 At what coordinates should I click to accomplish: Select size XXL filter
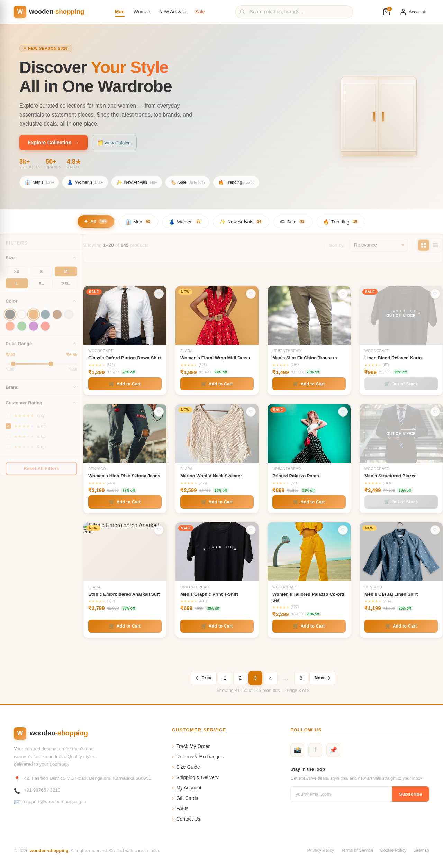[66, 283]
